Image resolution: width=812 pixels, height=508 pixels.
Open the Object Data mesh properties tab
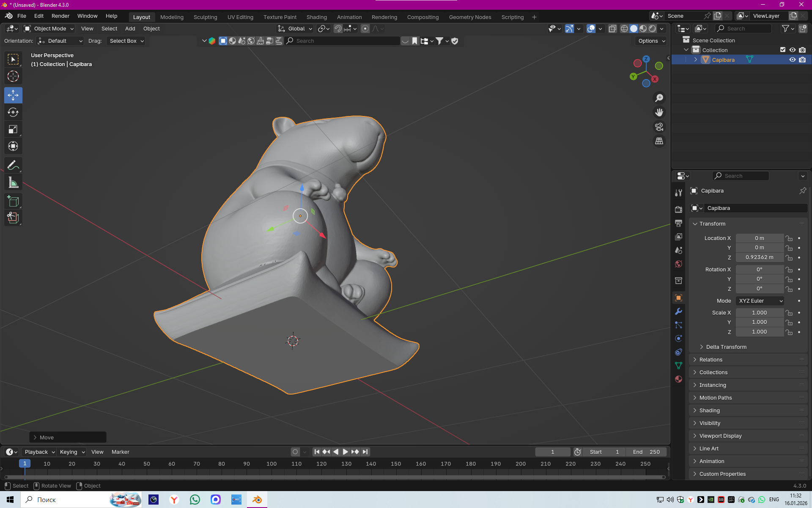point(679,366)
